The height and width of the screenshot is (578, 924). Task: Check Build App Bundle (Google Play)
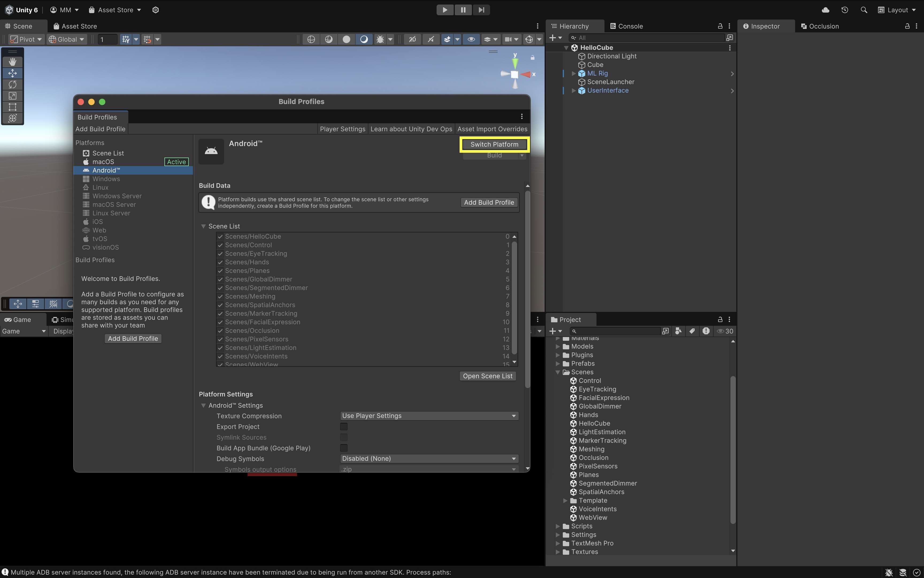[x=344, y=448]
